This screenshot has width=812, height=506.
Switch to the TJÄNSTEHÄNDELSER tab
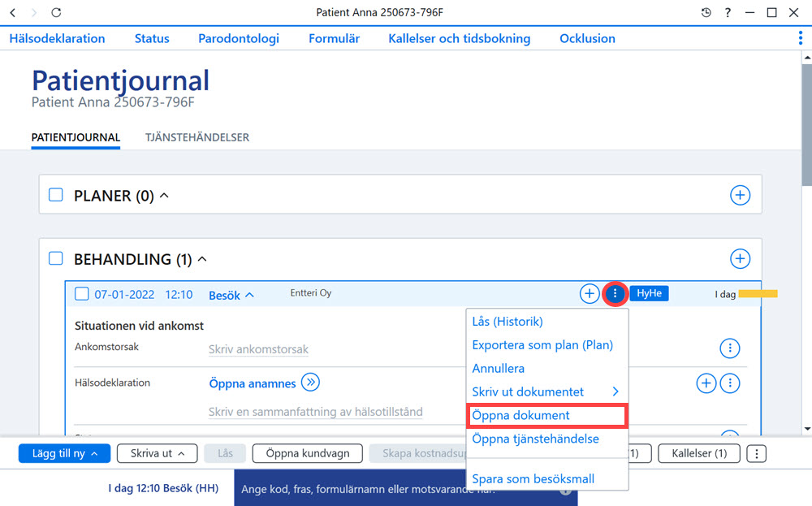pyautogui.click(x=197, y=137)
